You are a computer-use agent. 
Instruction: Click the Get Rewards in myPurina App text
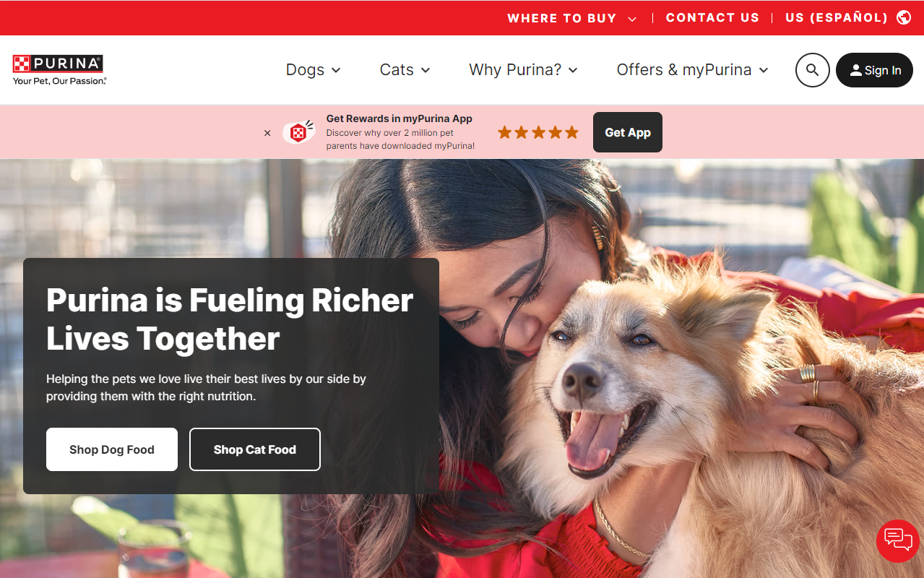[399, 118]
